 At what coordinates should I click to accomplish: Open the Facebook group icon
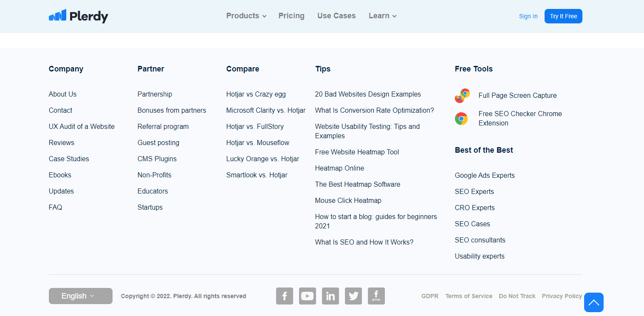coord(376,296)
